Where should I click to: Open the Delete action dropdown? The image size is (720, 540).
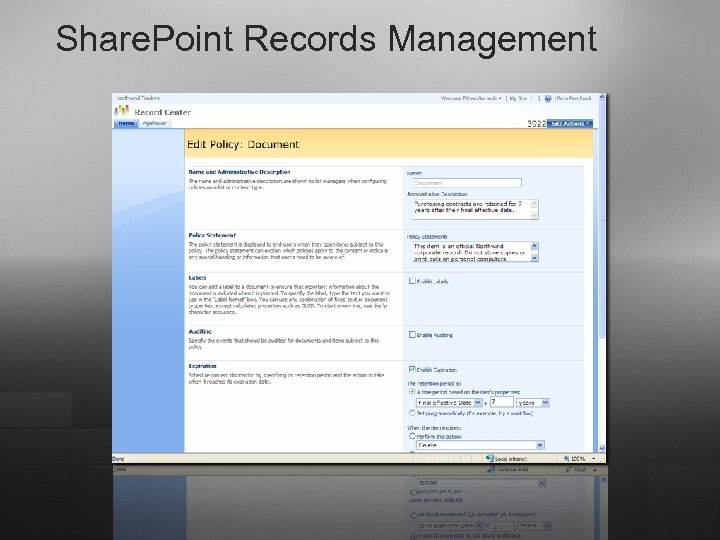540,445
